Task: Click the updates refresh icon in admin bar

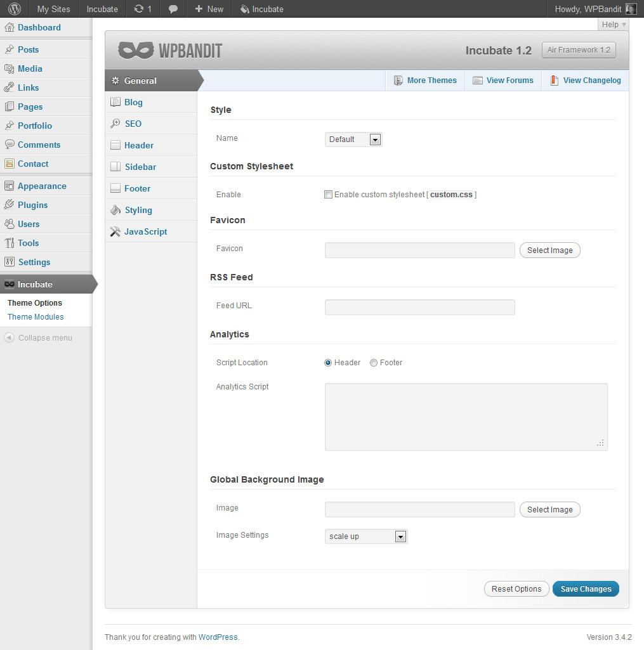Action: click(x=139, y=9)
